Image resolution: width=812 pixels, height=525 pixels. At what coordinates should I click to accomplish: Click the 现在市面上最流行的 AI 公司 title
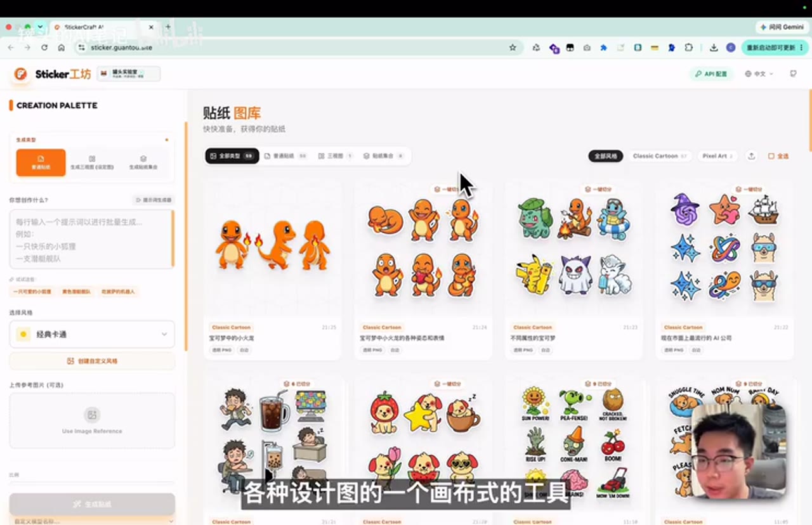(x=696, y=339)
